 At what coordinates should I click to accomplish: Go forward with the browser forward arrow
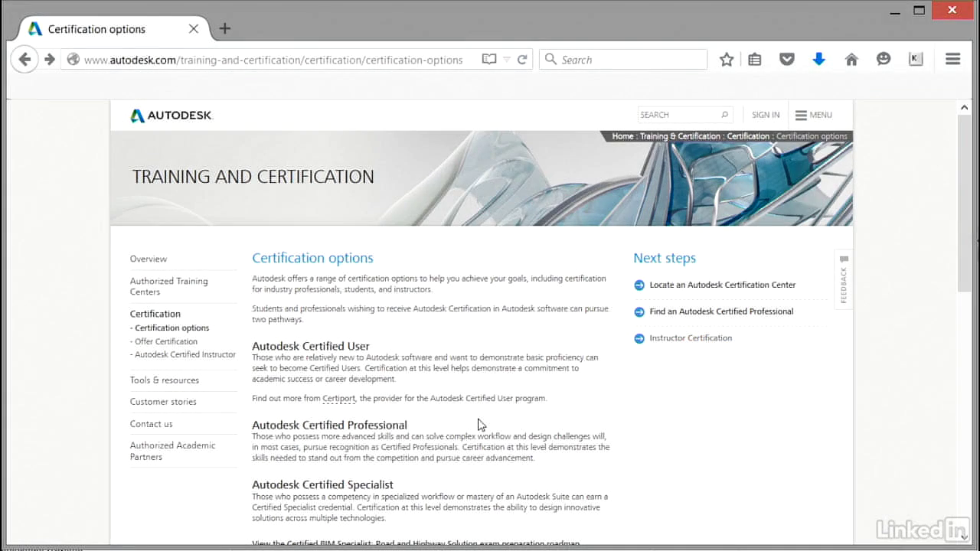click(x=50, y=60)
